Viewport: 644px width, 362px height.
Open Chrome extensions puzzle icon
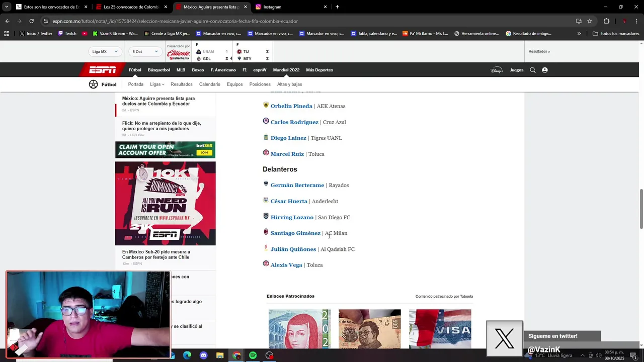[x=606, y=21]
